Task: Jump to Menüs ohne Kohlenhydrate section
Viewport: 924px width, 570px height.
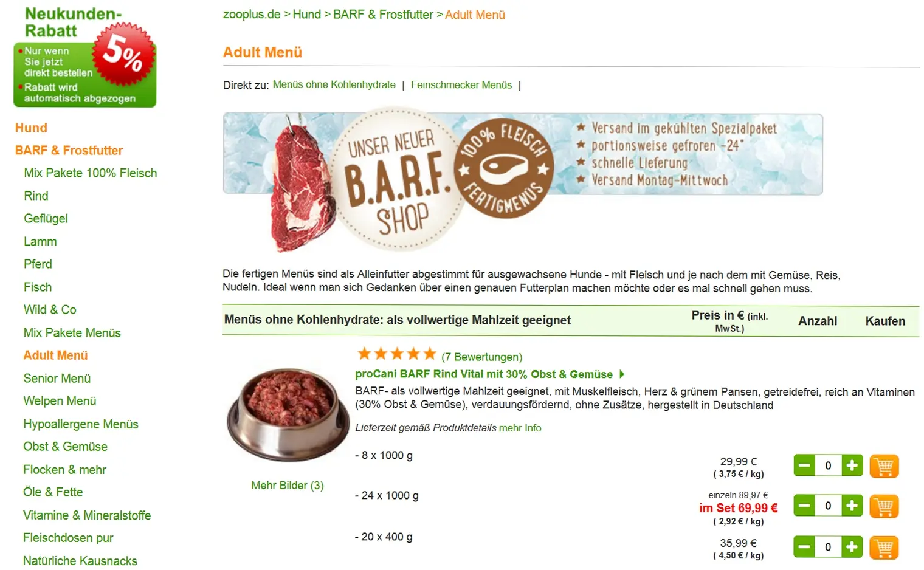Action: [334, 84]
